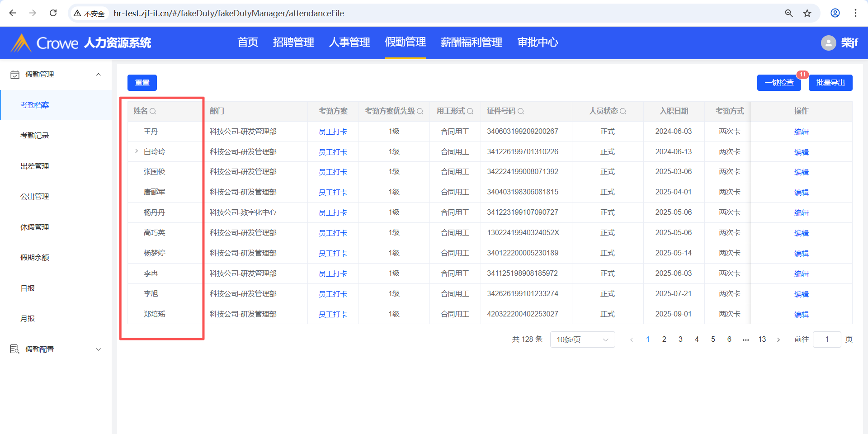Click the search icon beside 姓名 column header
This screenshot has width=868, height=434.
coord(153,111)
